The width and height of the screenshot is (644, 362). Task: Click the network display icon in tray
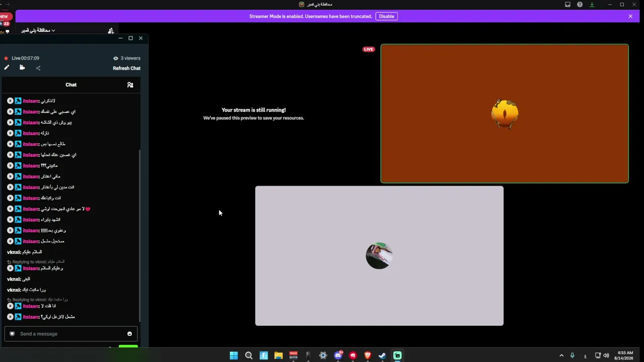click(598, 355)
